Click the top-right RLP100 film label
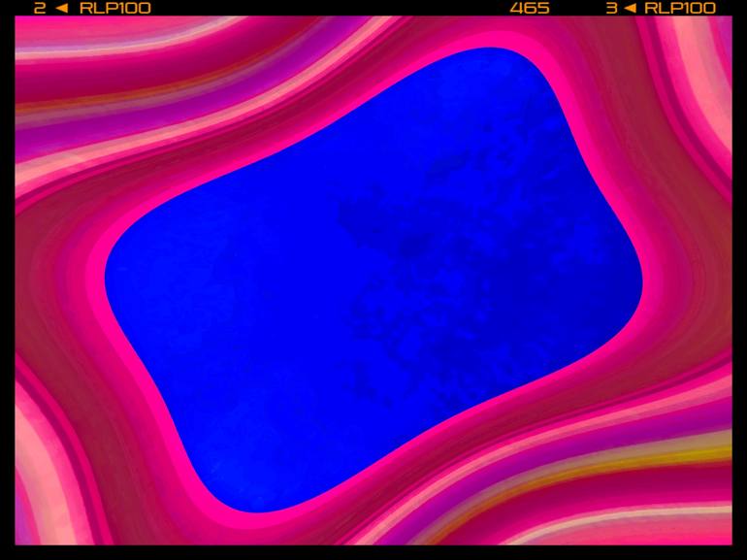This screenshot has width=747, height=560. click(x=680, y=8)
